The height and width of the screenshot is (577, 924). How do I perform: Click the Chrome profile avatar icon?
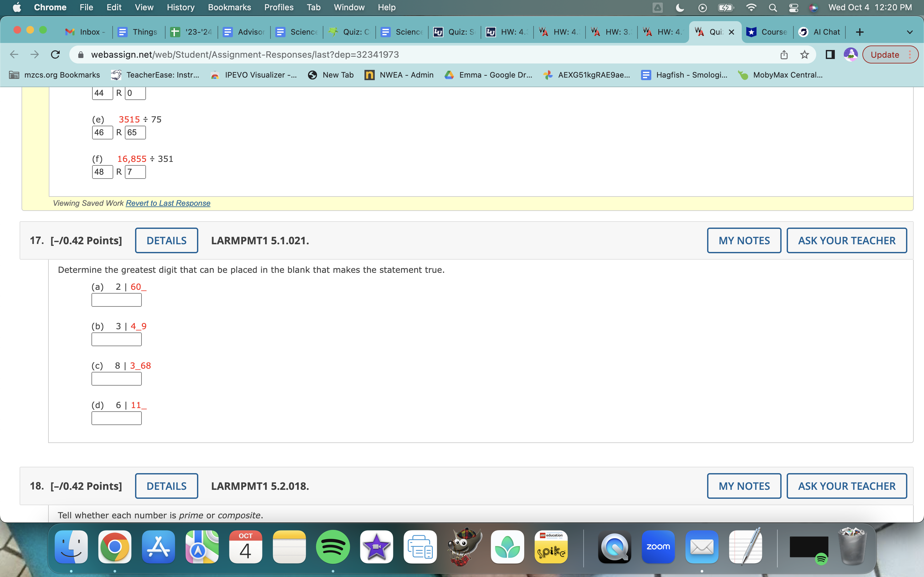851,54
